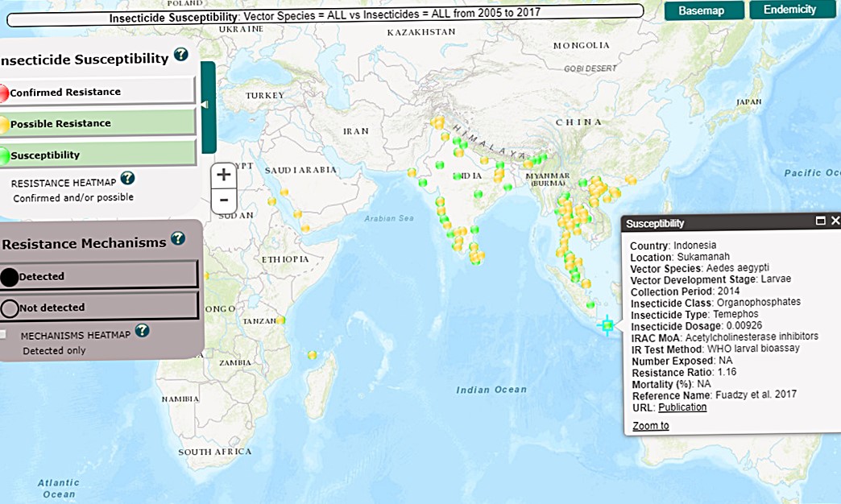Toggle Possible Resistance layer
841x504 pixels.
[x=97, y=123]
